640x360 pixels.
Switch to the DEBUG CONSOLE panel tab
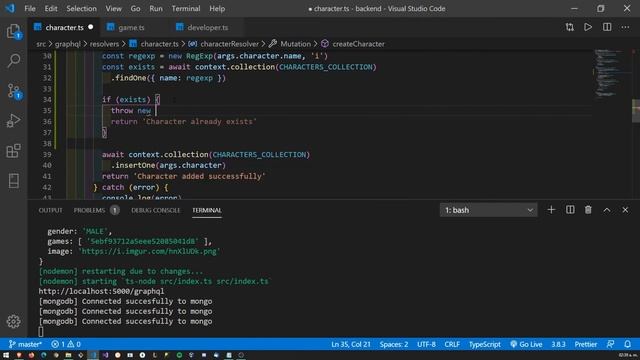(156, 210)
